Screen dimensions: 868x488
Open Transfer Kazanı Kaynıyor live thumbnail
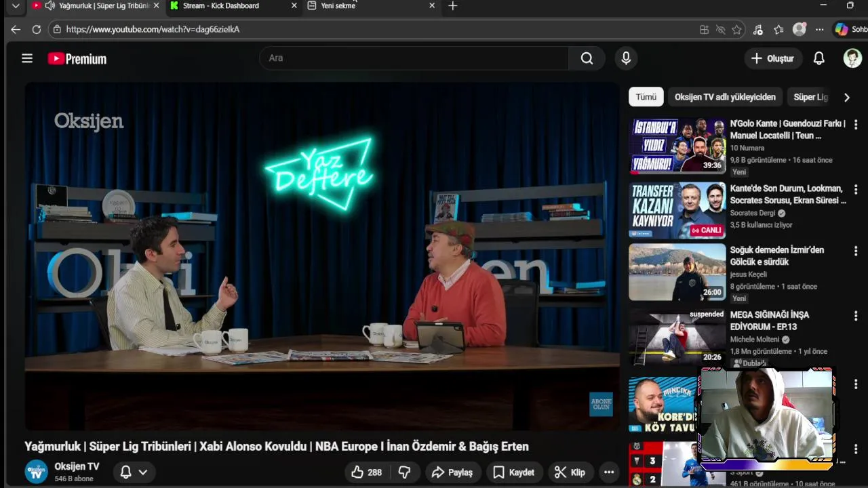pyautogui.click(x=677, y=210)
